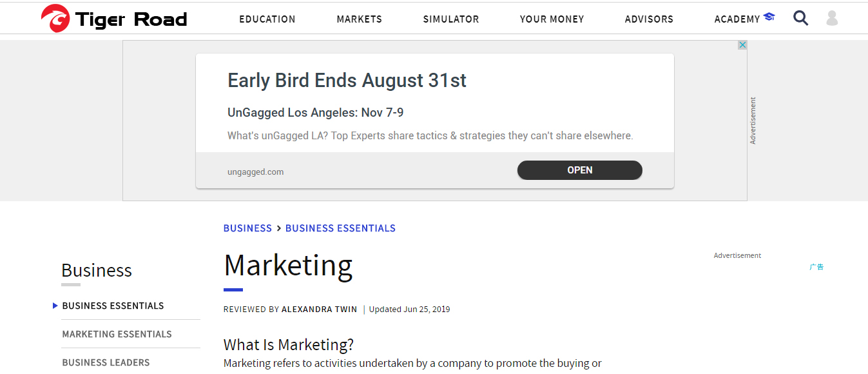Follow the BUSINESS ESSENTIALS breadcrumb link

(340, 228)
